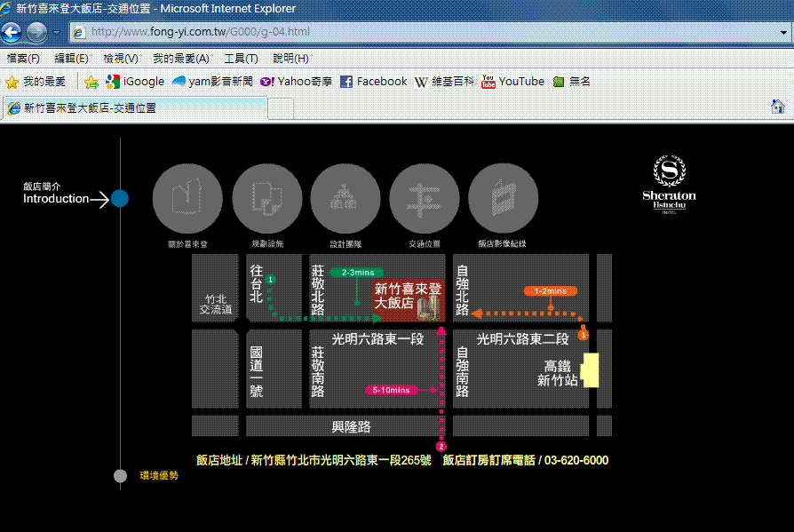This screenshot has width=794, height=532.
Task: Click the Sheraton Hsinchu logo
Action: tap(669, 184)
